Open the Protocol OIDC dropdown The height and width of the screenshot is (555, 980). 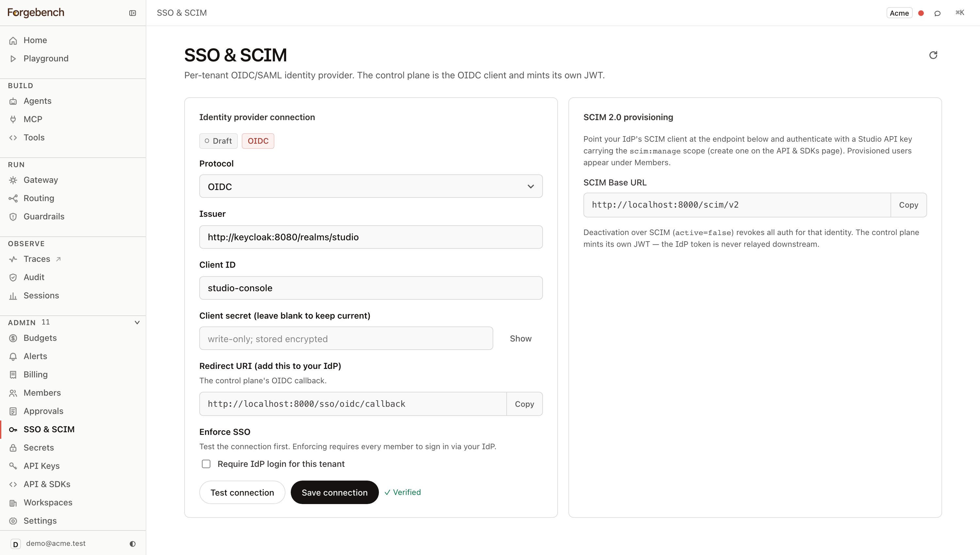click(371, 186)
